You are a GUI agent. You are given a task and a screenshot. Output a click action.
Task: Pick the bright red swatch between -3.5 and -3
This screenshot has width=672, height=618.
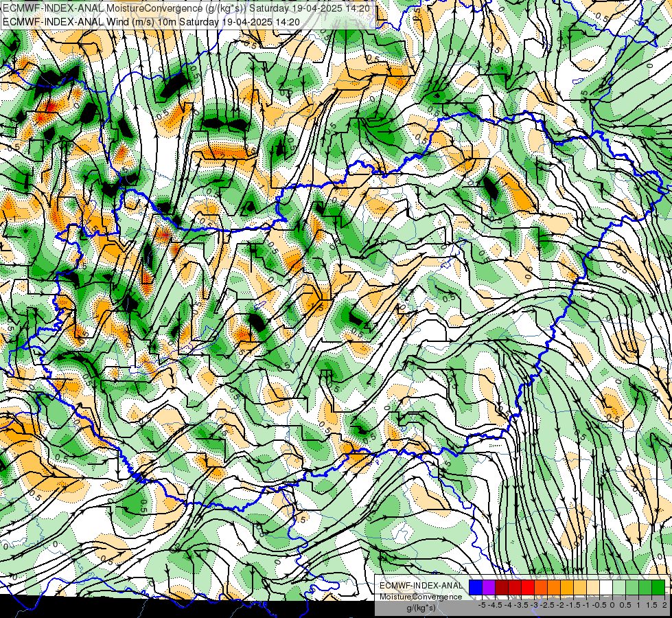point(528,588)
